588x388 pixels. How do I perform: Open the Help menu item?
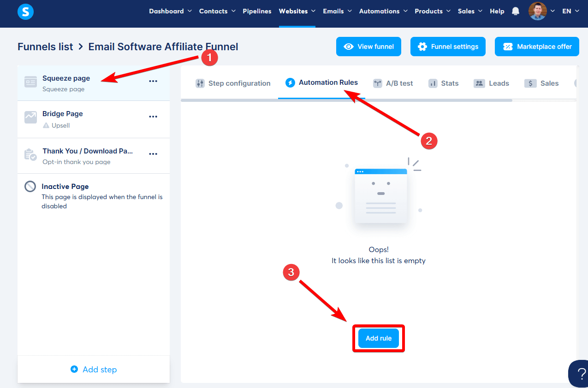point(497,11)
